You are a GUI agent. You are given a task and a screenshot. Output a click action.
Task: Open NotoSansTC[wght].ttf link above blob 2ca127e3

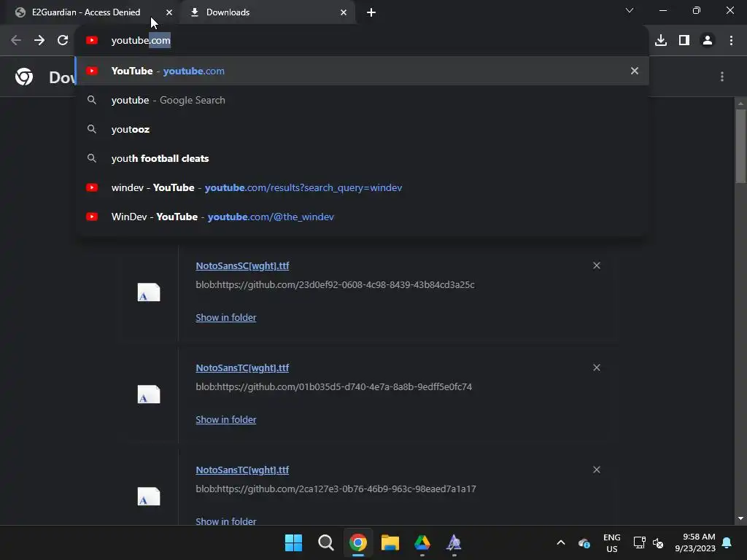click(x=242, y=470)
